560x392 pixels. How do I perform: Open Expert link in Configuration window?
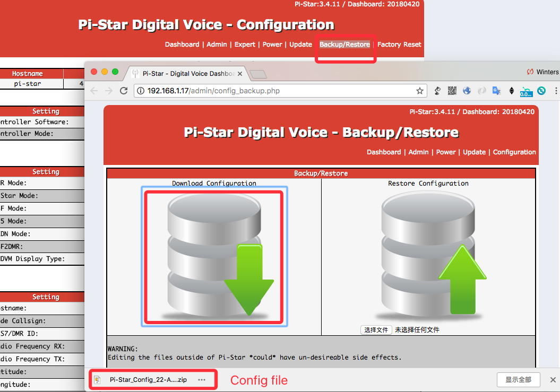coord(245,44)
